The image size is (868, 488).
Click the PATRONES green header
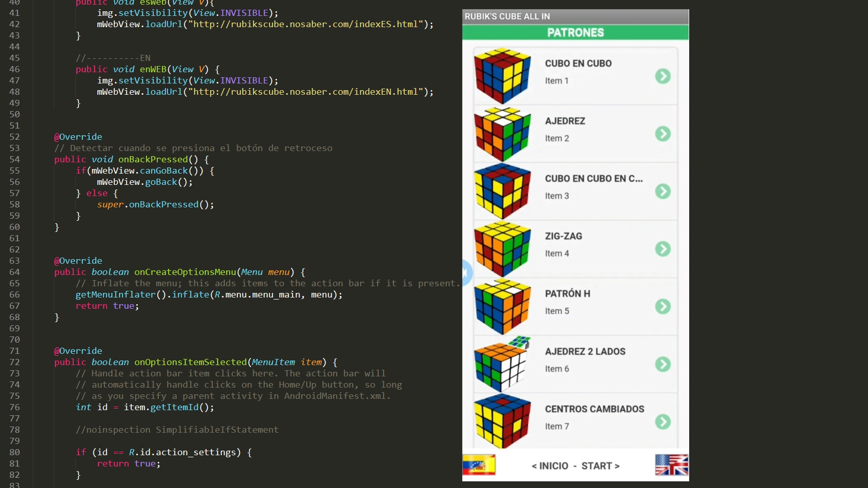[575, 32]
